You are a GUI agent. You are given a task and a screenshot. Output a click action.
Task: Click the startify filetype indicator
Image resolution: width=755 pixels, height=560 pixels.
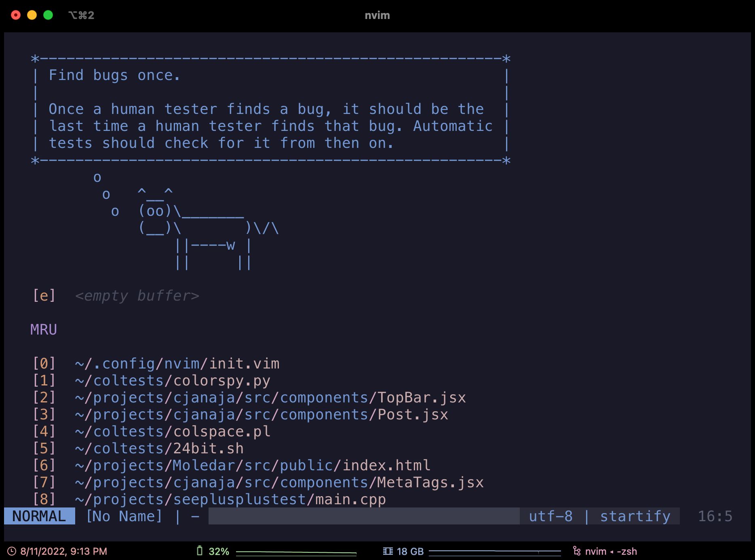pyautogui.click(x=635, y=516)
